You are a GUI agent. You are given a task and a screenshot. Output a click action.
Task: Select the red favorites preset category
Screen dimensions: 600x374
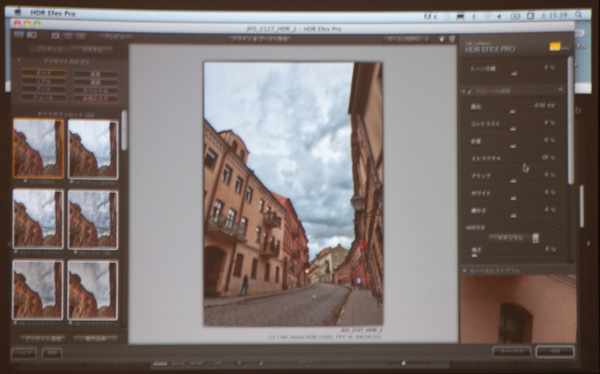coord(95,99)
